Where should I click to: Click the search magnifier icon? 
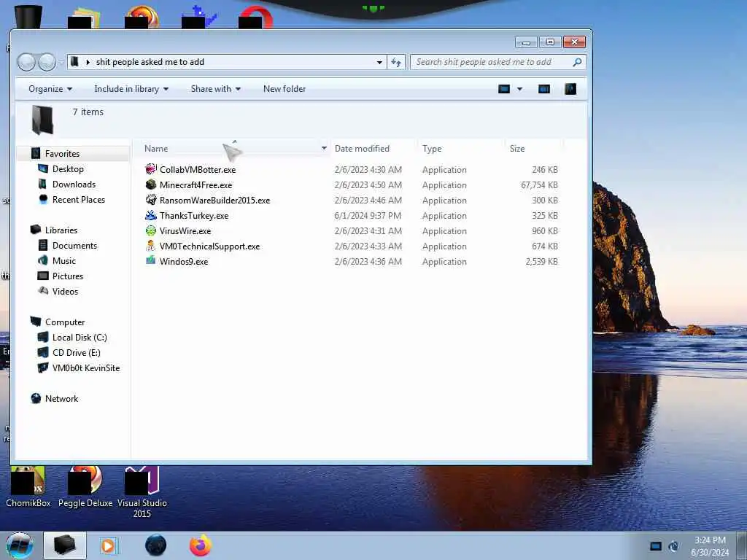coord(577,62)
